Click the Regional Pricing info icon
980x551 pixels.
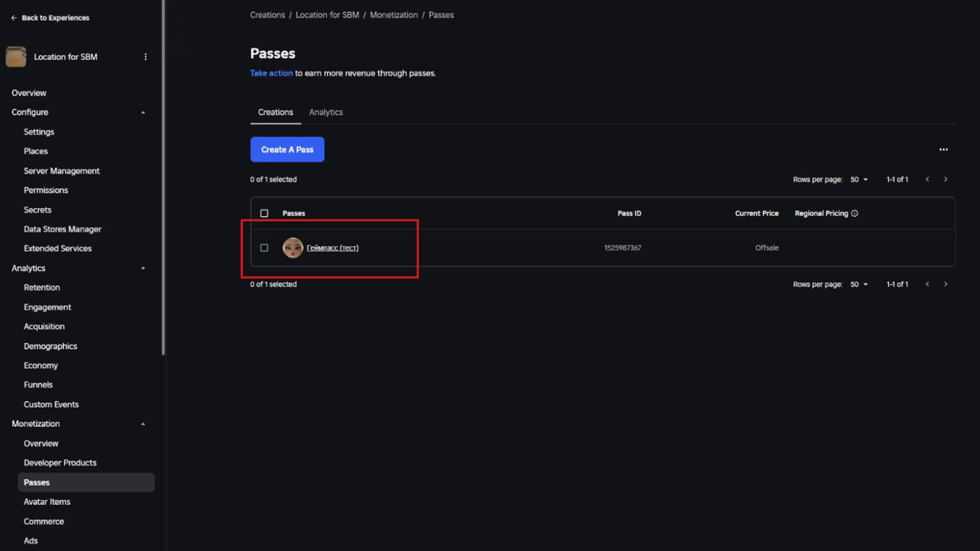pyautogui.click(x=855, y=213)
